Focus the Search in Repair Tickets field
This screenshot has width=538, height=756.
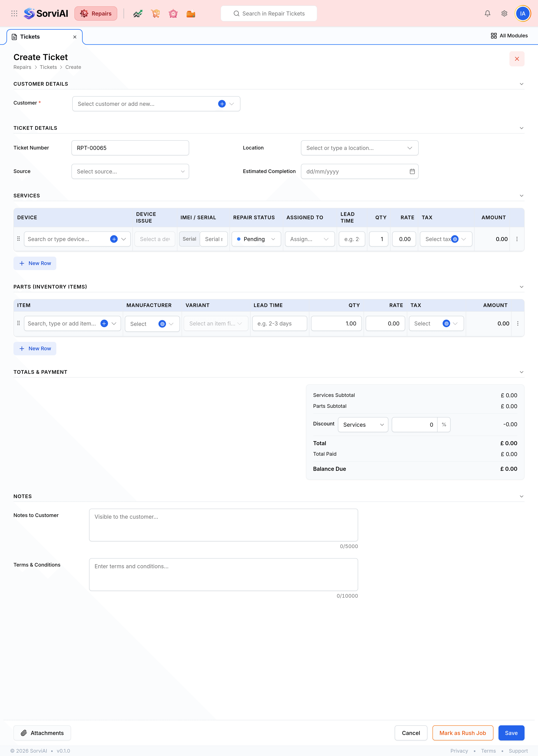pyautogui.click(x=269, y=14)
